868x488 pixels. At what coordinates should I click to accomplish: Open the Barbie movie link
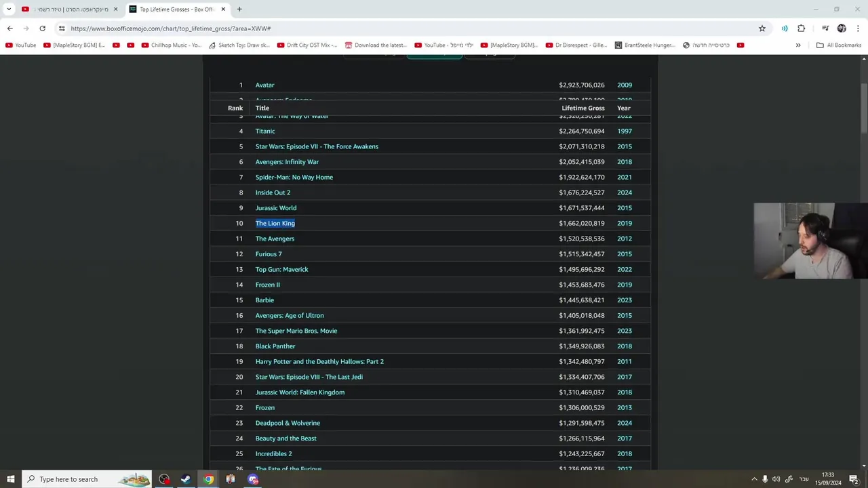click(264, 300)
